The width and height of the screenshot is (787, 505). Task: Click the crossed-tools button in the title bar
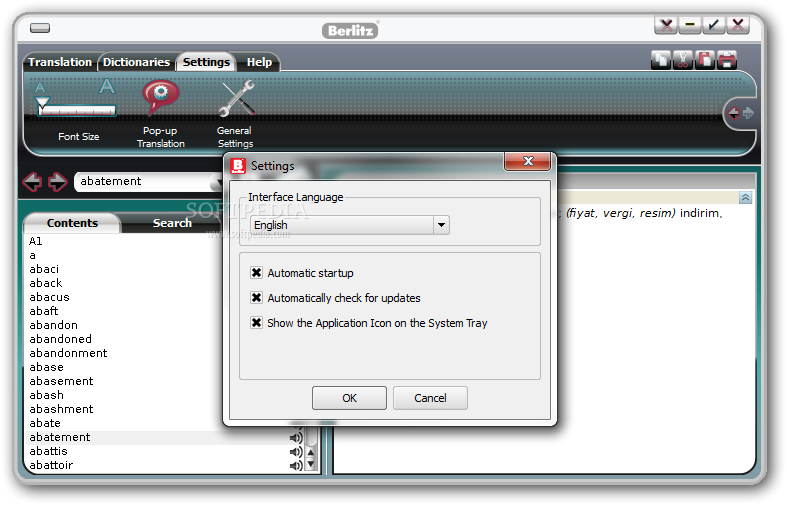click(666, 25)
